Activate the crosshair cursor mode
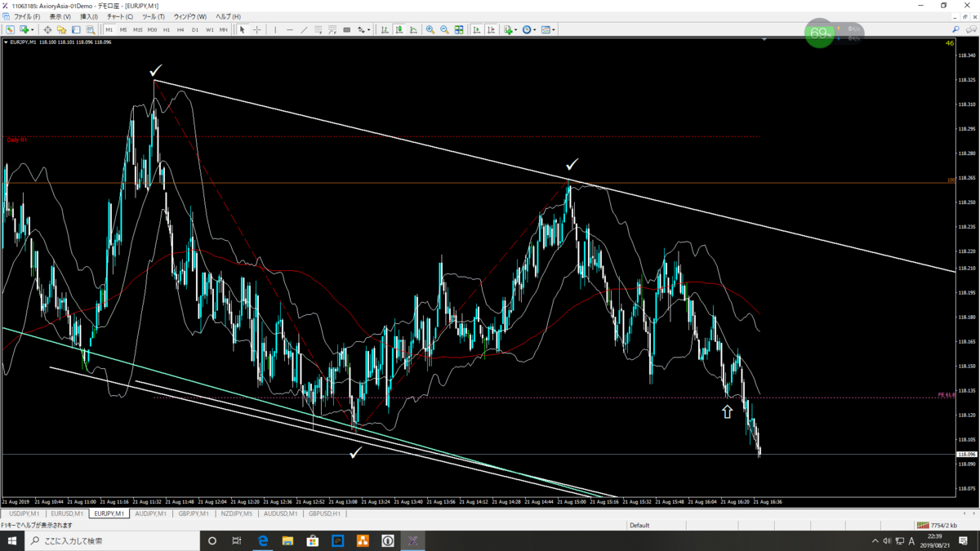Viewport: 980px width, 551px height. [256, 29]
